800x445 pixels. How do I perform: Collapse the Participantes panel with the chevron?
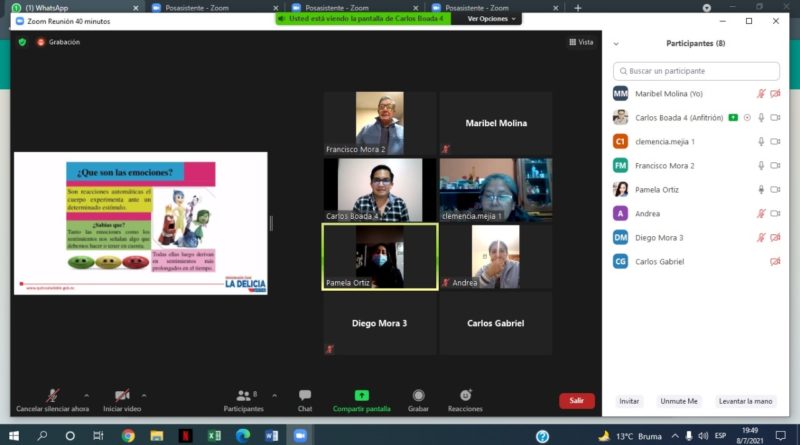tap(616, 44)
